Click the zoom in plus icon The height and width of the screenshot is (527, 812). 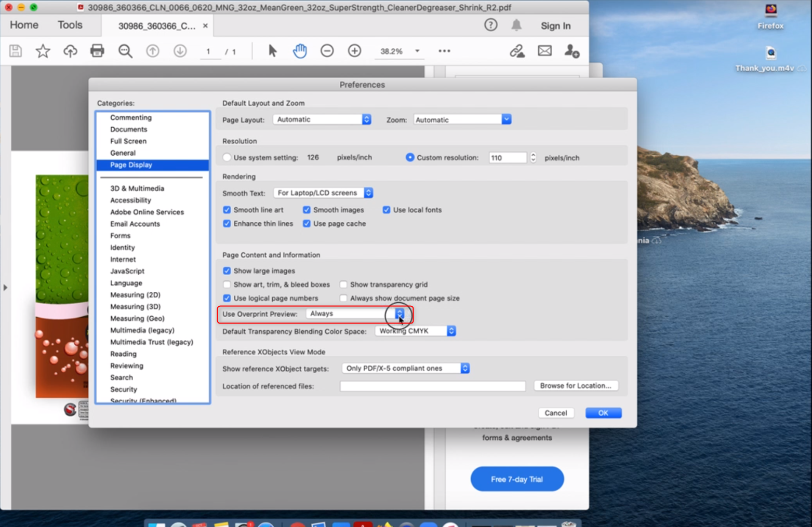click(354, 51)
